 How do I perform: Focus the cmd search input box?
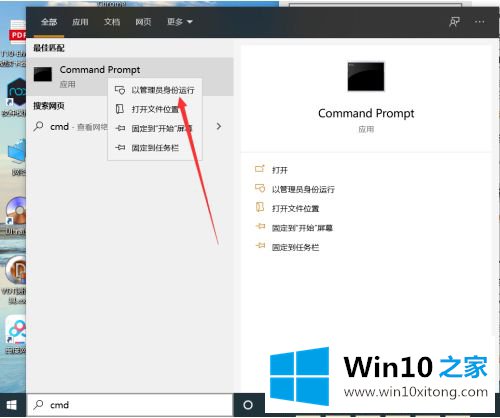click(130, 405)
